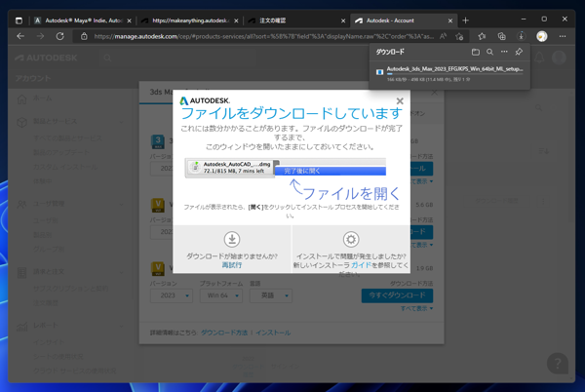Click 再試行 retry link

232,265
